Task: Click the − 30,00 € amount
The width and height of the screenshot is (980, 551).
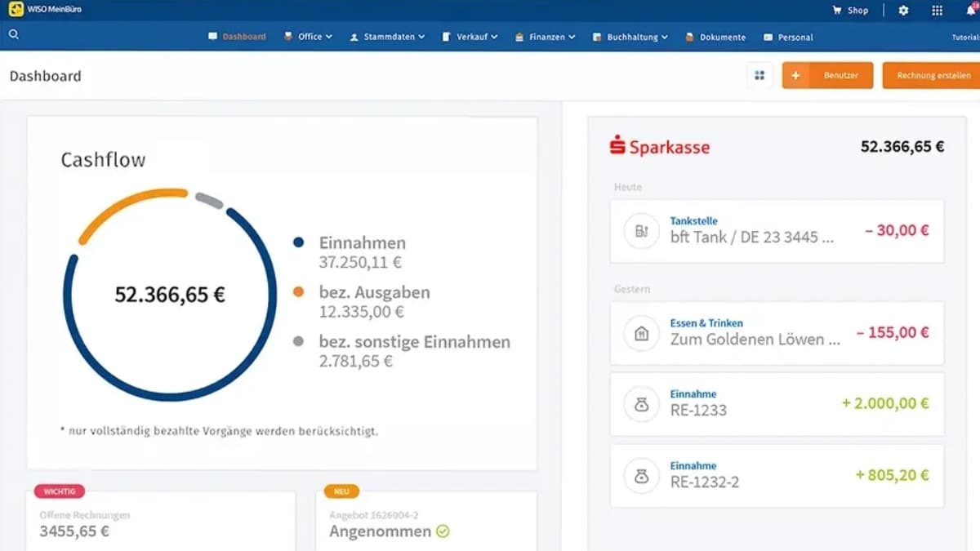Action: [897, 231]
